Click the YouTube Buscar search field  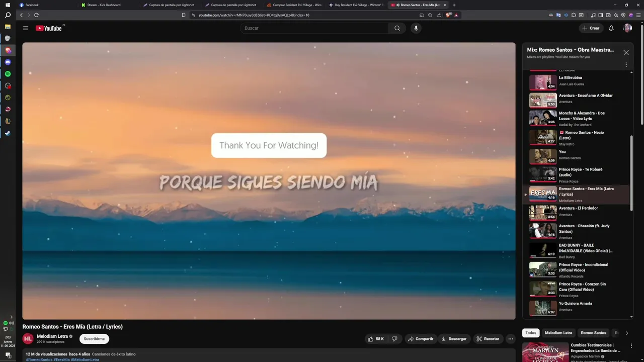314,28
